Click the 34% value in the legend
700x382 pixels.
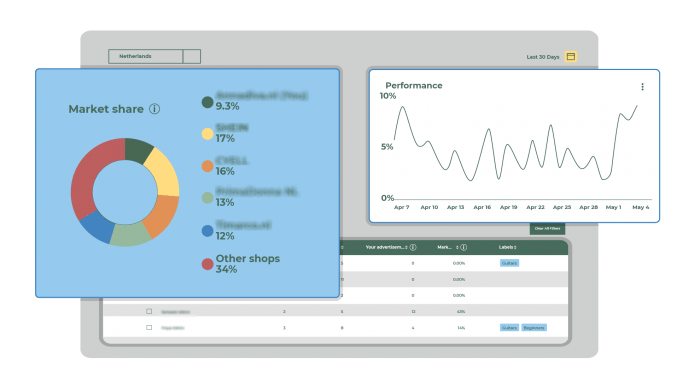pos(226,269)
